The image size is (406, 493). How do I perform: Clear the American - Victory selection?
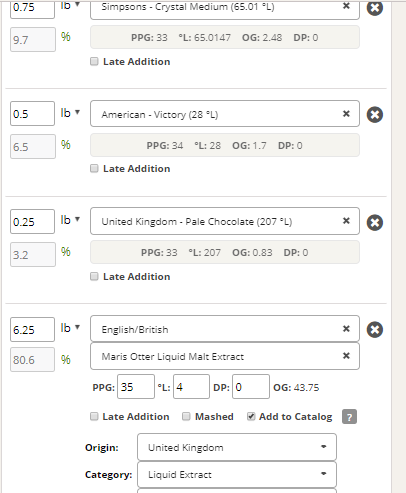[x=346, y=114]
